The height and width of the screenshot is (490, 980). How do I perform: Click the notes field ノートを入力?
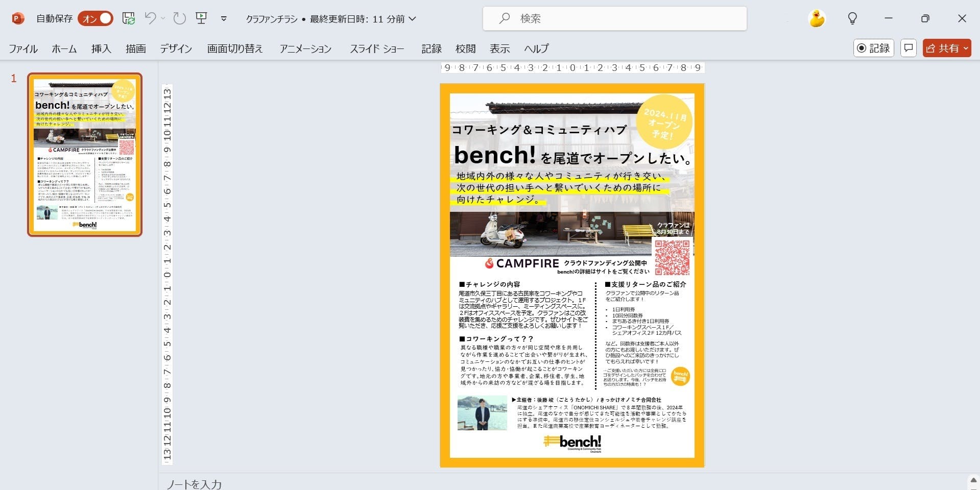(x=194, y=484)
